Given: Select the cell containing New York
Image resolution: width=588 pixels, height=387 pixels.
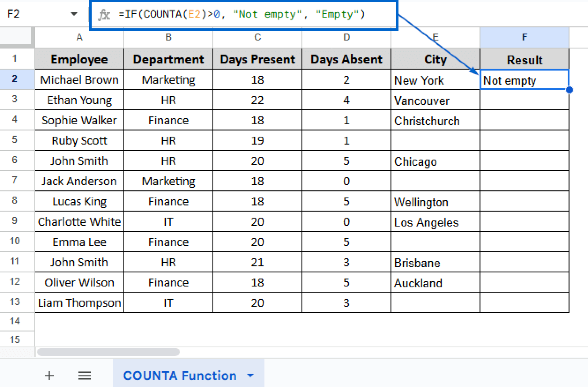Looking at the screenshot, I should coord(435,80).
